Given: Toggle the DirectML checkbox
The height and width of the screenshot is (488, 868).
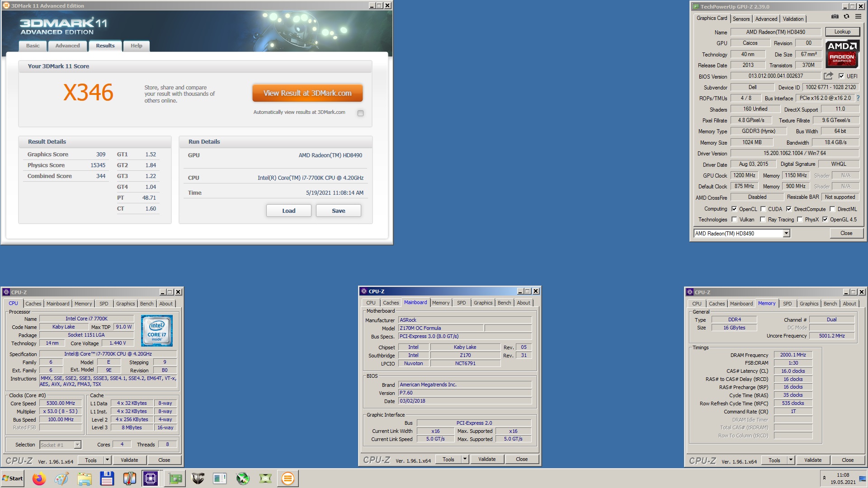Looking at the screenshot, I should tap(832, 209).
